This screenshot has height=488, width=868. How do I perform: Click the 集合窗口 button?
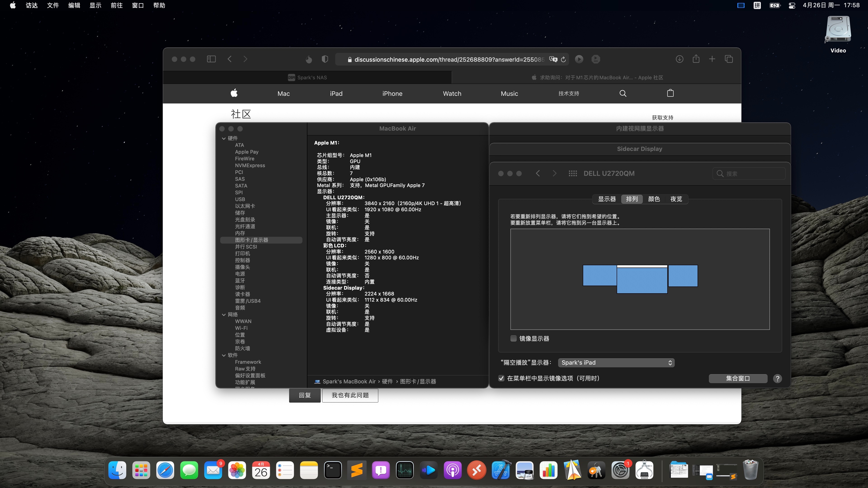click(x=738, y=379)
